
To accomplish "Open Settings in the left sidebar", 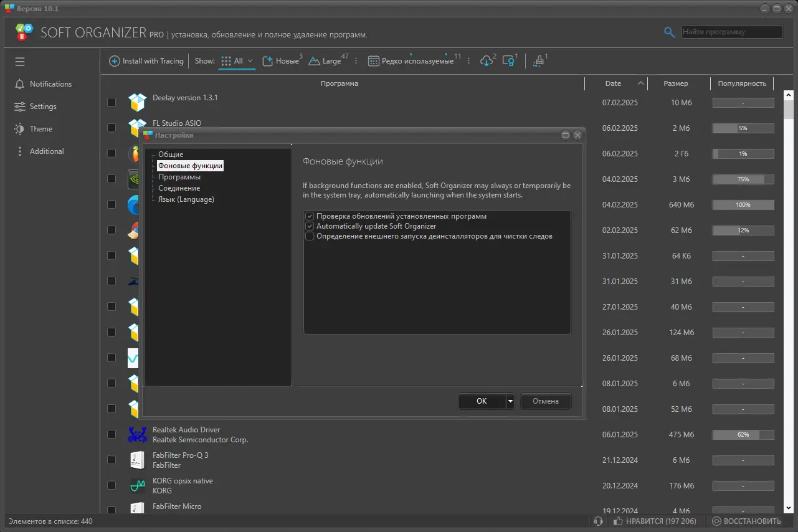I will (x=36, y=107).
